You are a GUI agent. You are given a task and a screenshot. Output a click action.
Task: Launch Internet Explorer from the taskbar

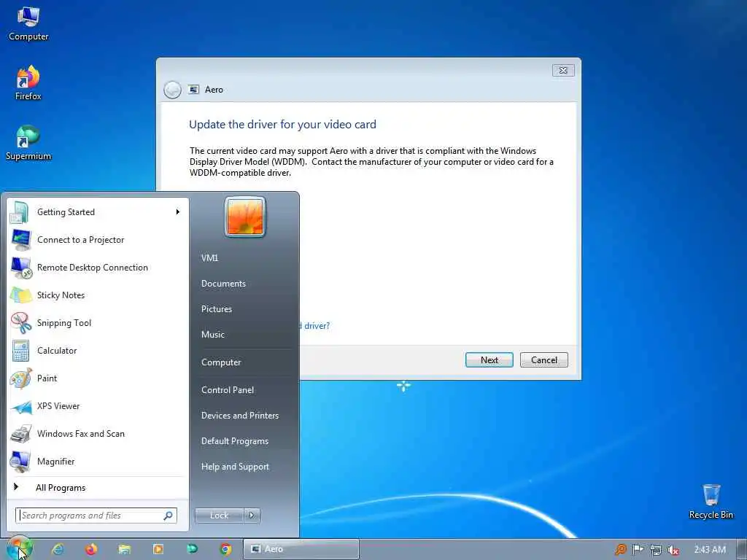coord(58,549)
